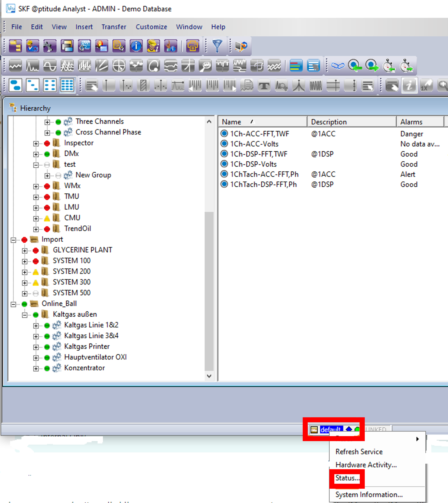Click the highlighted italic 'i' info icon
Image resolution: width=448 pixels, height=503 pixels.
(x=409, y=86)
